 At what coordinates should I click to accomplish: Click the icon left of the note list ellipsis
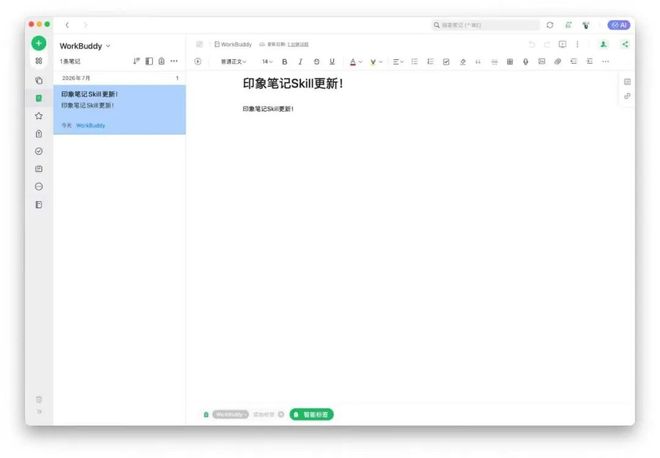(x=162, y=61)
